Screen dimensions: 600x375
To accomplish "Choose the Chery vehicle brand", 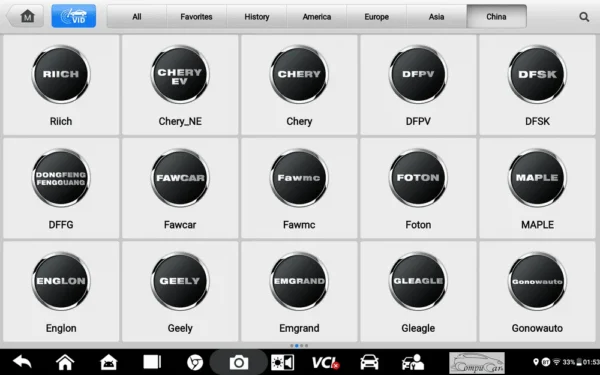I will [299, 75].
